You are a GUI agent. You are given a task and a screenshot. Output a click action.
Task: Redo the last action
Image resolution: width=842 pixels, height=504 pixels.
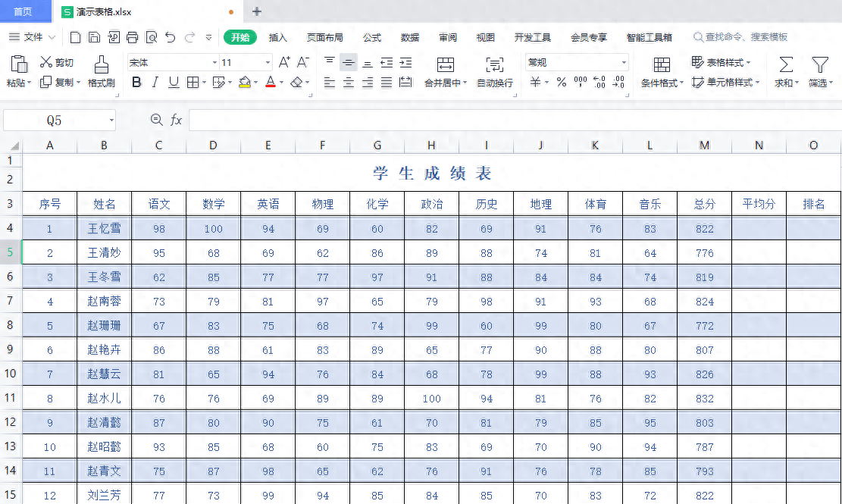click(x=189, y=37)
